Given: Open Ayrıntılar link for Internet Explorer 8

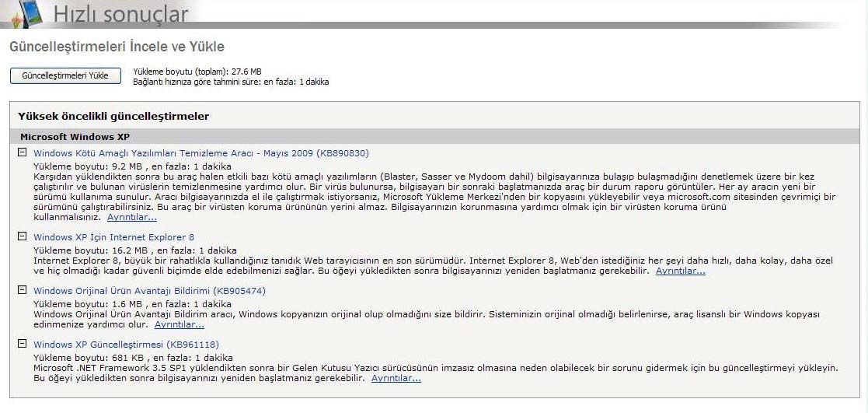Looking at the screenshot, I should click(x=681, y=271).
